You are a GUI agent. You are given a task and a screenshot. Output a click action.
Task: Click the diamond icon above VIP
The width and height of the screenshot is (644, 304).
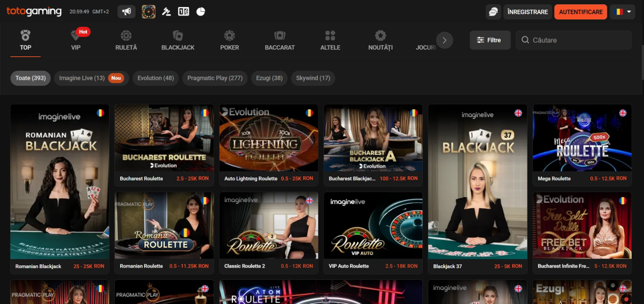[76, 35]
